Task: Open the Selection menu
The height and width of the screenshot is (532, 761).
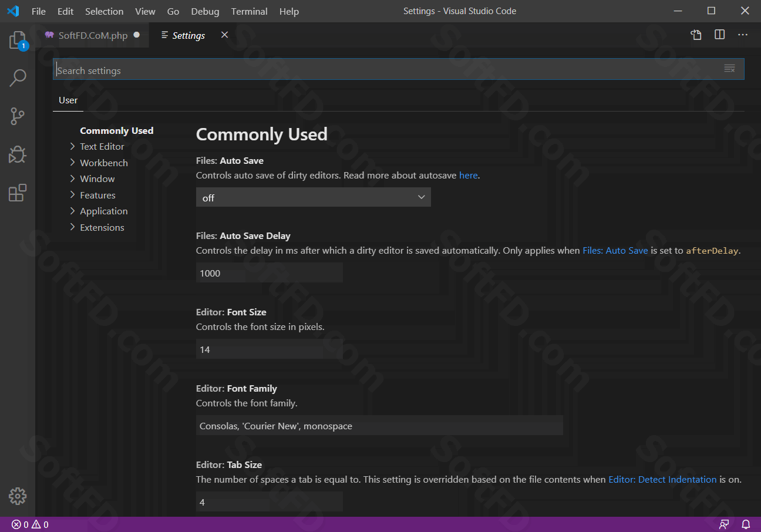Action: [x=104, y=11]
